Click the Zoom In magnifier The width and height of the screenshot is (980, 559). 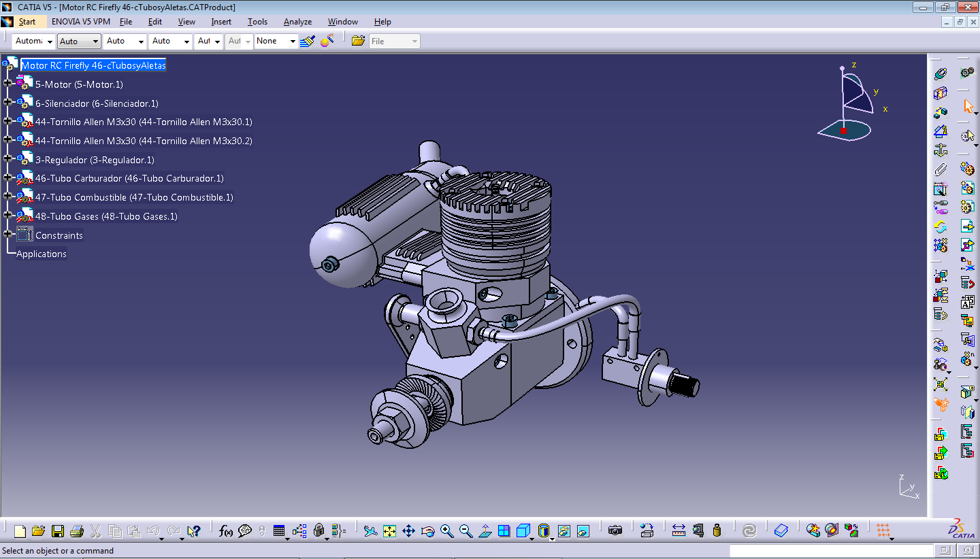[x=447, y=531]
